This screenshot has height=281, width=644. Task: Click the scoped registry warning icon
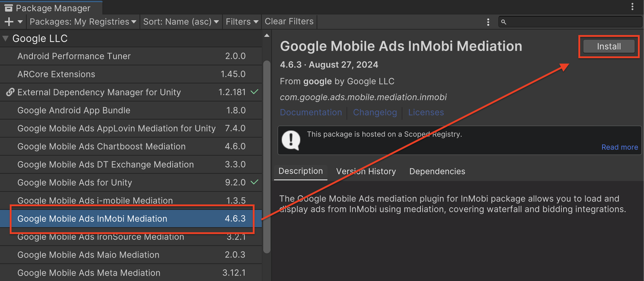(291, 140)
